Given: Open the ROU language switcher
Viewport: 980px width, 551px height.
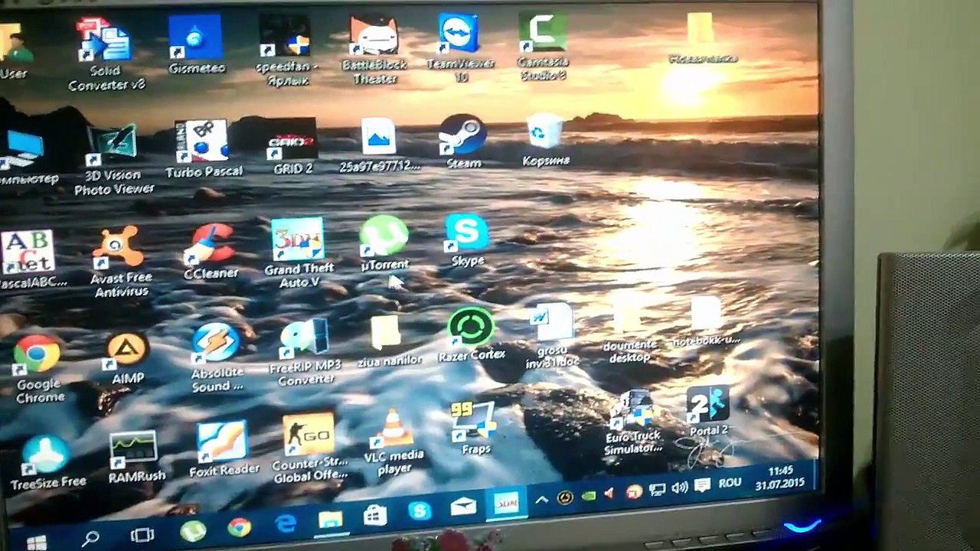Looking at the screenshot, I should tap(730, 484).
